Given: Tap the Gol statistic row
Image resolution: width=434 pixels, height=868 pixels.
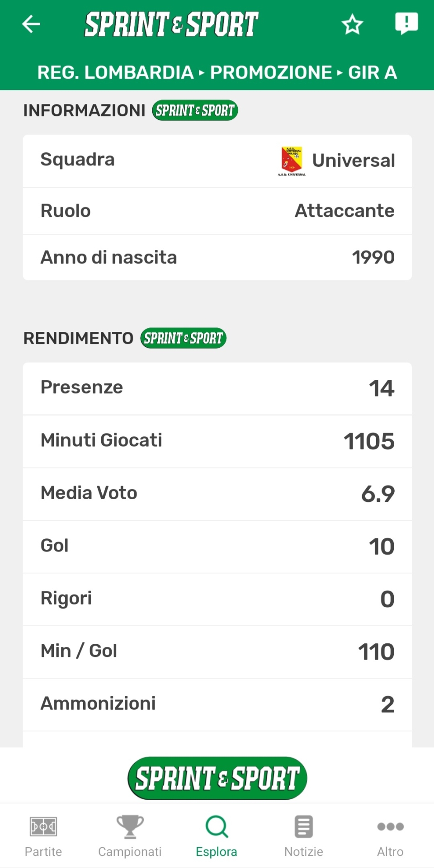Looking at the screenshot, I should 217,546.
